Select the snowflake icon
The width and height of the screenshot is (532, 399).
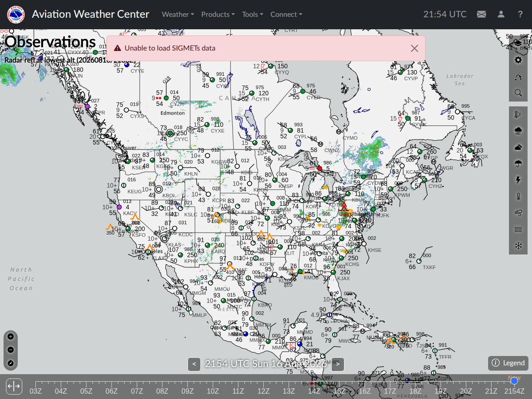coord(518,246)
